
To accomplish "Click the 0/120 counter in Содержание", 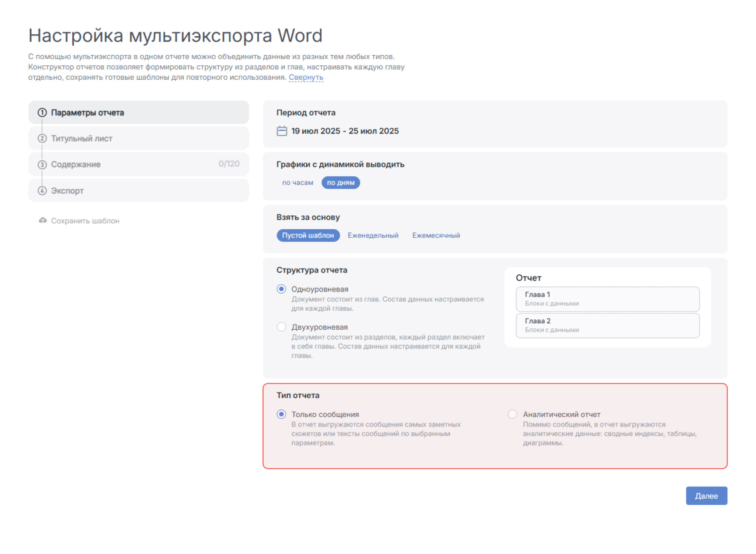I will 229,164.
